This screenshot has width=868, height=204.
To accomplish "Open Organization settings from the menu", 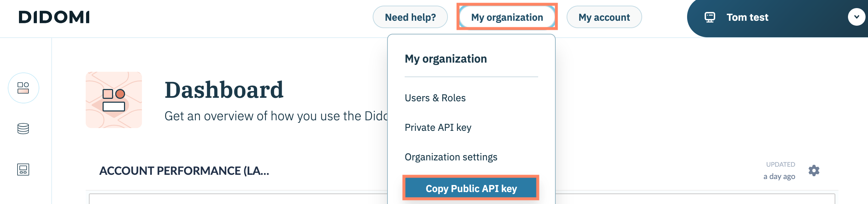I will click(451, 157).
